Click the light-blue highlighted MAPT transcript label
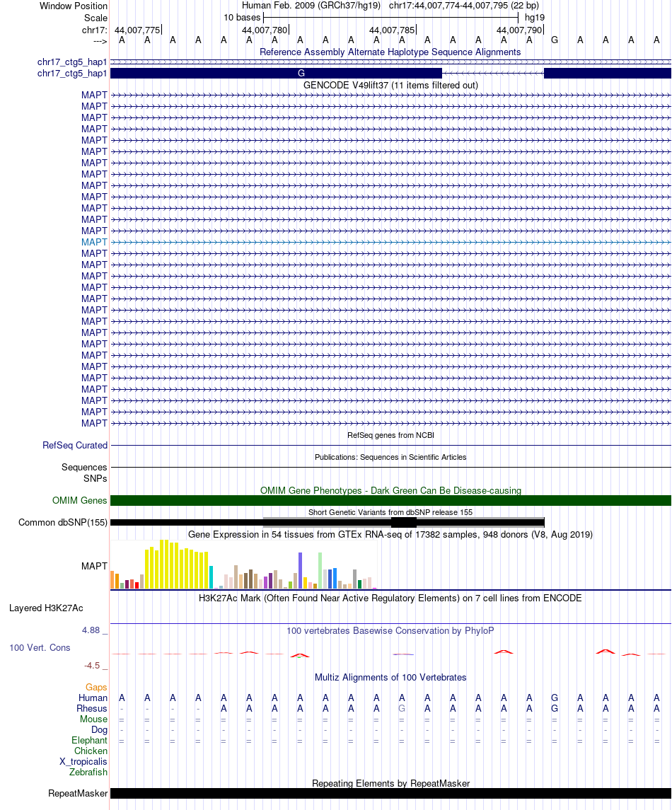Screen dimensions: 672x810 pos(94,242)
